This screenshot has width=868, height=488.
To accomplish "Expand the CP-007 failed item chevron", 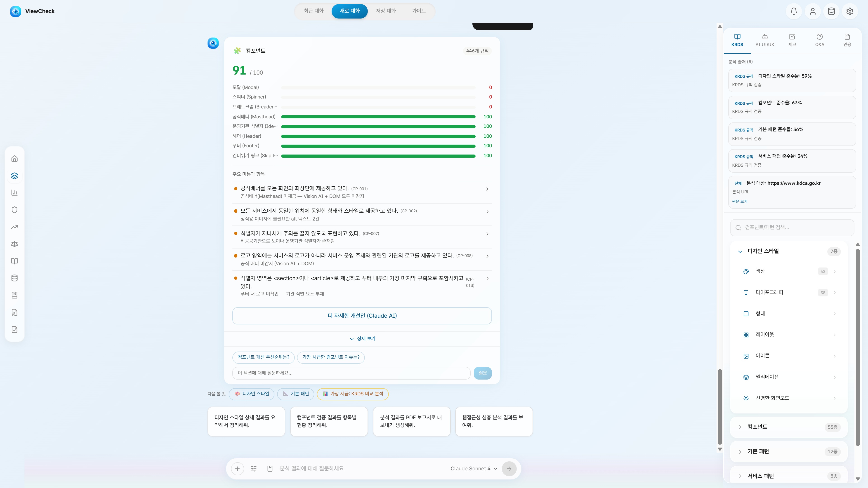I will point(487,234).
